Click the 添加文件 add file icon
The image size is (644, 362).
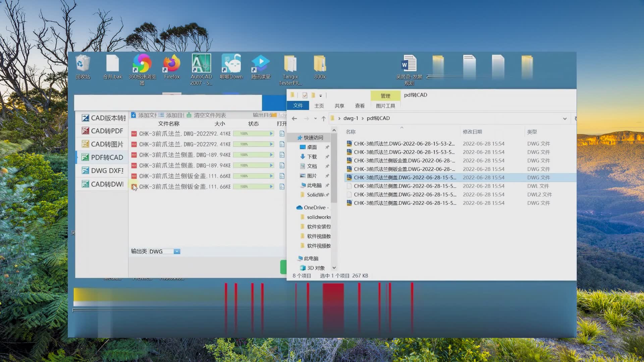pos(133,115)
